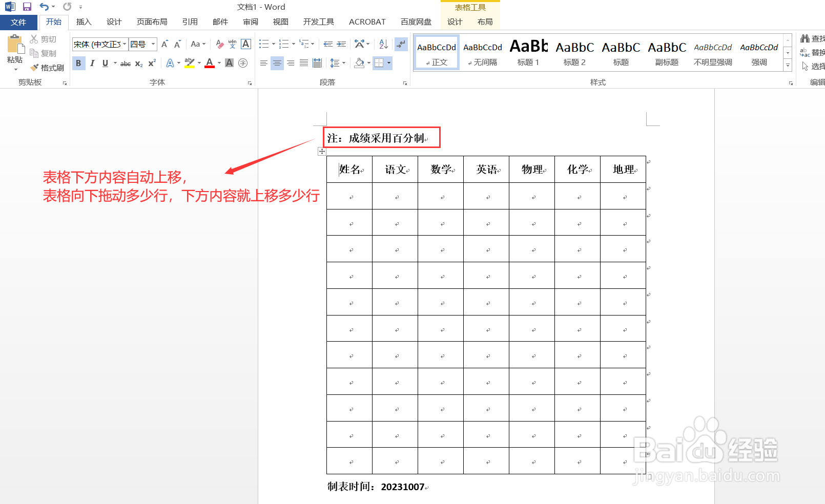Click the Character Shading icon

[230, 63]
